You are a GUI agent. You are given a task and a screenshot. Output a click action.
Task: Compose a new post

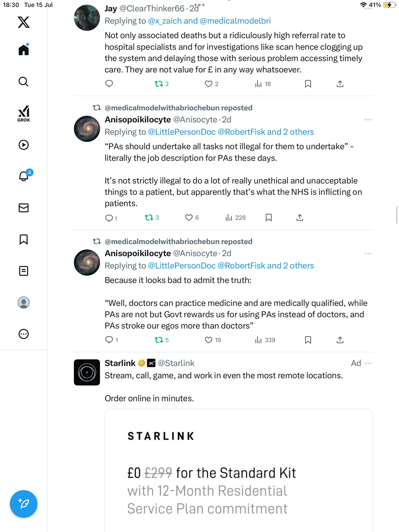(24, 504)
